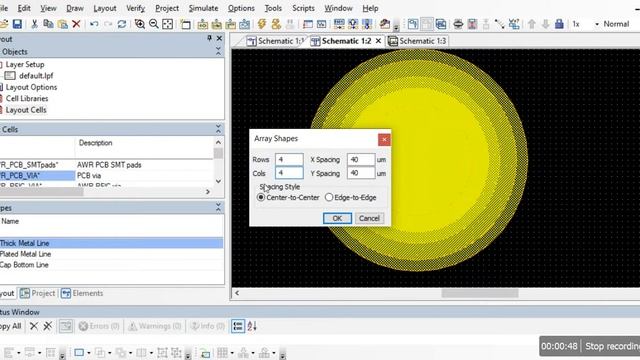640x360 pixels.
Task: Close the Layout panel with its X icon
Action: 219,38
